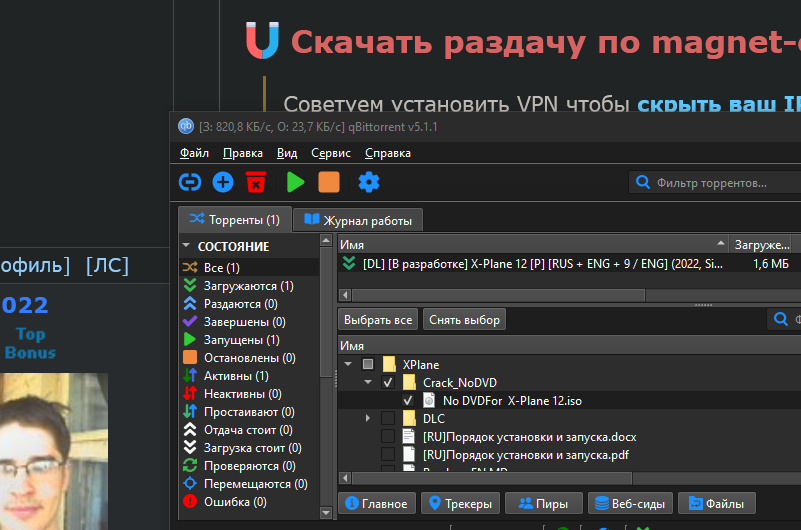Viewport: 801px width, 530px height.
Task: Click the torrent filter search field
Action: pos(715,182)
